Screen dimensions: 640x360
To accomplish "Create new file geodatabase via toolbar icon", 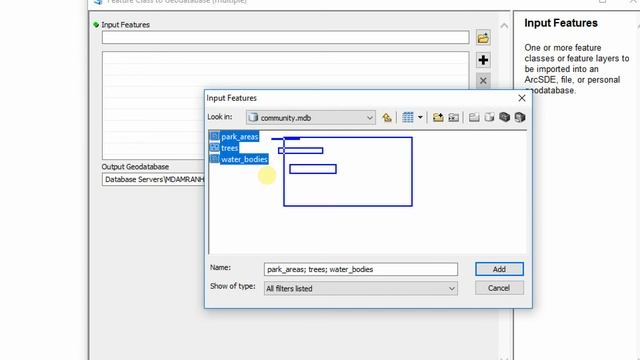I will [489, 118].
